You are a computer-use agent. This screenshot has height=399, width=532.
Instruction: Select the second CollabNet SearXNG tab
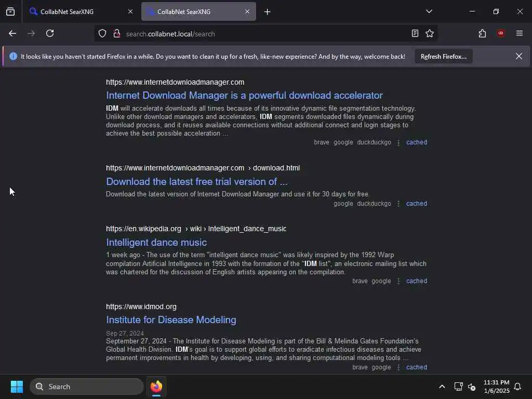pos(198,11)
